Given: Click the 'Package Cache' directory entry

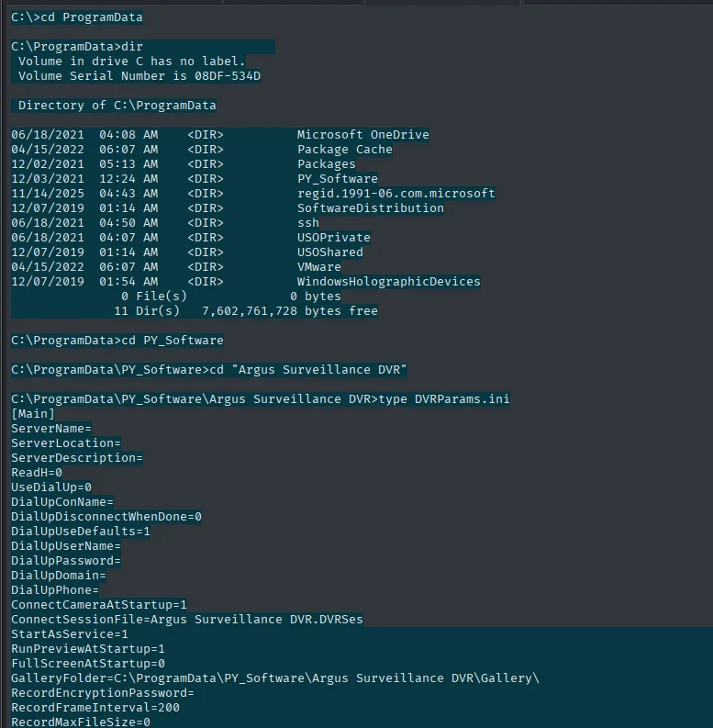Looking at the screenshot, I should click(345, 150).
